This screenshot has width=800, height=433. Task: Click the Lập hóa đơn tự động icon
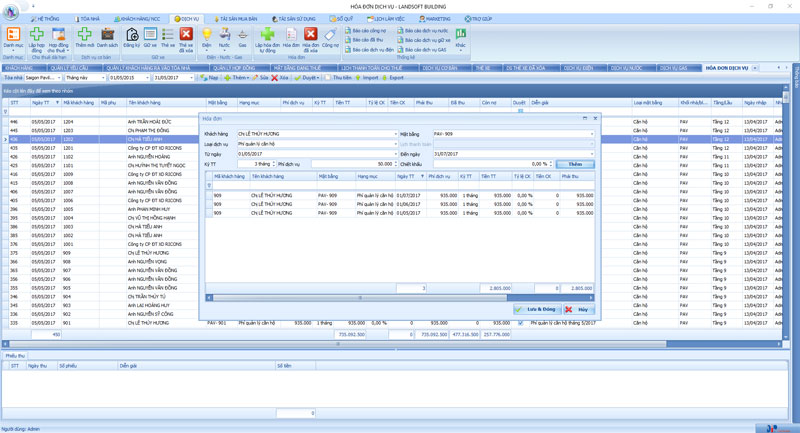pyautogui.click(x=267, y=39)
